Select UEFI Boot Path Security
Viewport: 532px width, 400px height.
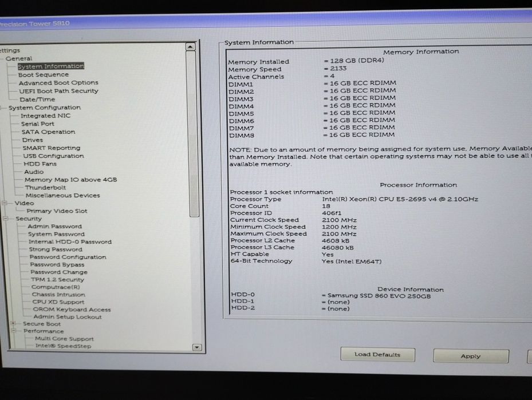pyautogui.click(x=58, y=91)
